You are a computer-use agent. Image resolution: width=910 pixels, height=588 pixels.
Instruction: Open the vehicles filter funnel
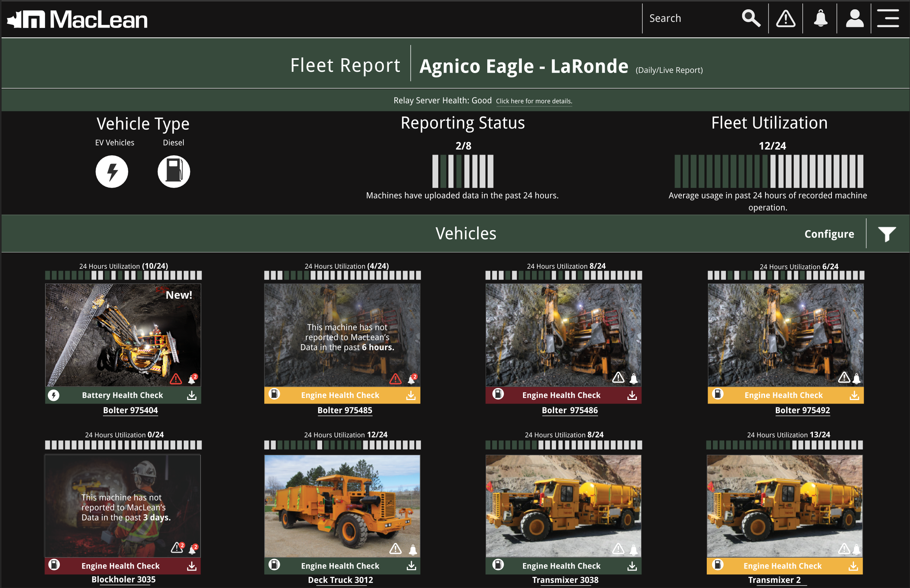point(887,234)
